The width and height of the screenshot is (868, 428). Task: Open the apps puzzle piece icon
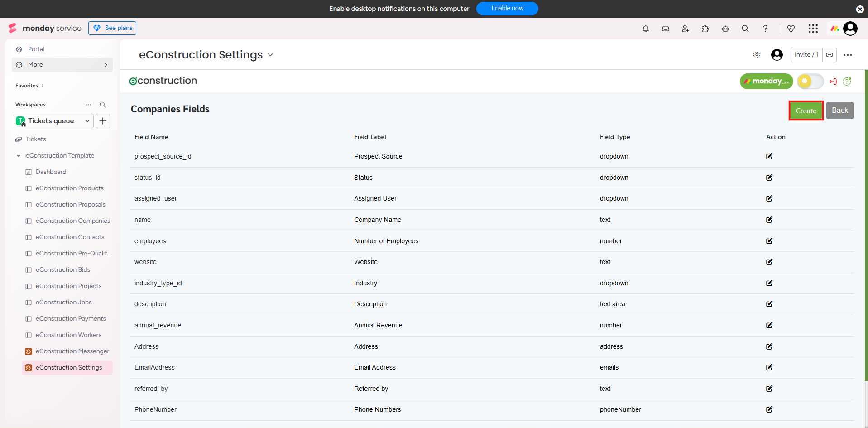(705, 29)
